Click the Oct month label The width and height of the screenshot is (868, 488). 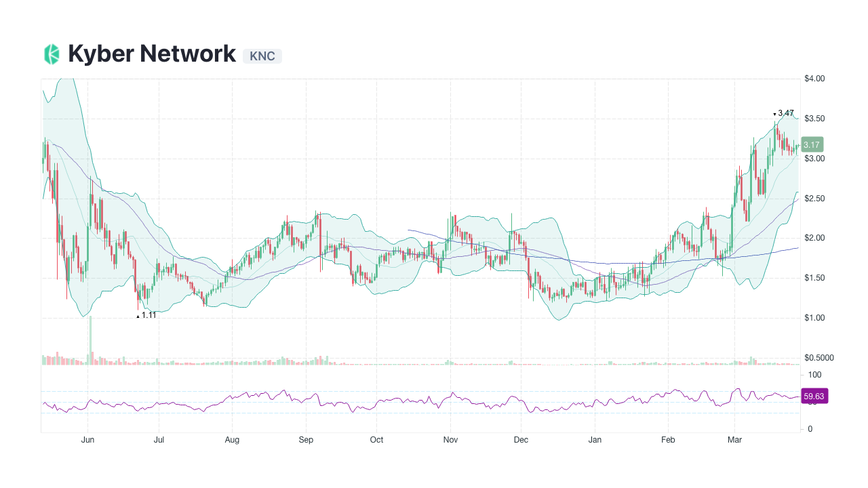pos(376,440)
